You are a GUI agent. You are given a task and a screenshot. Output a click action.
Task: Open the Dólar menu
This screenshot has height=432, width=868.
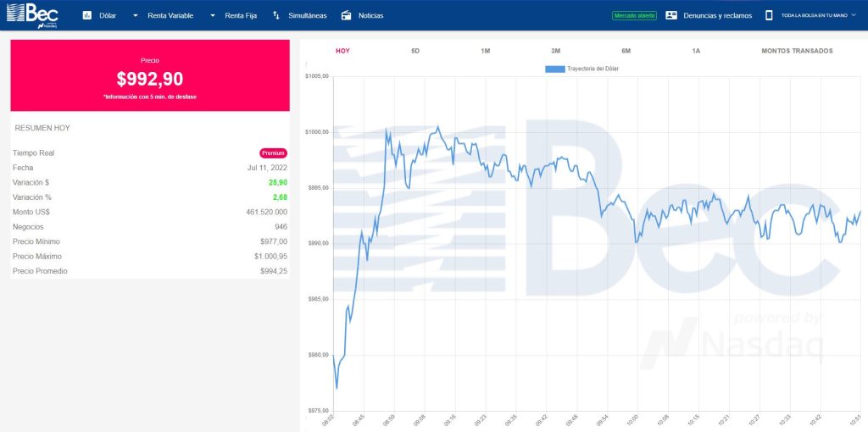tap(108, 15)
